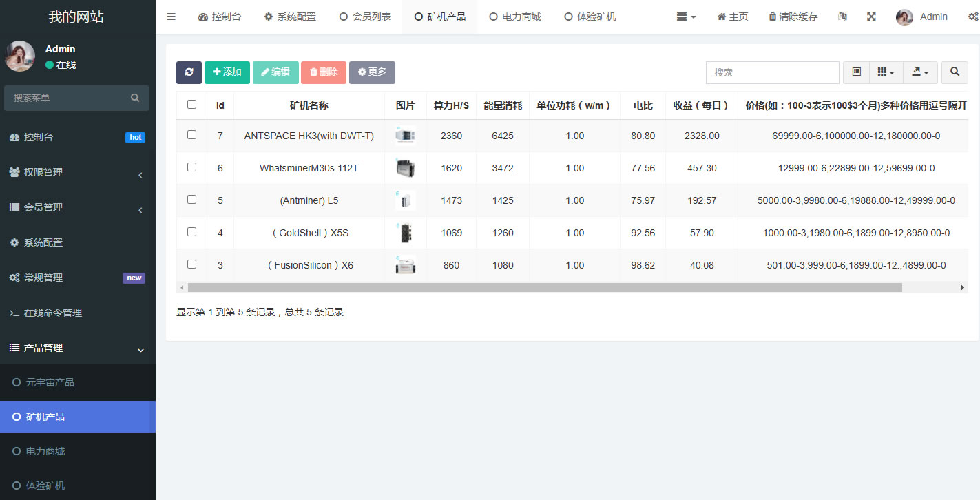The height and width of the screenshot is (500, 980).
Task: Click the language switch icon in top bar
Action: tap(842, 17)
